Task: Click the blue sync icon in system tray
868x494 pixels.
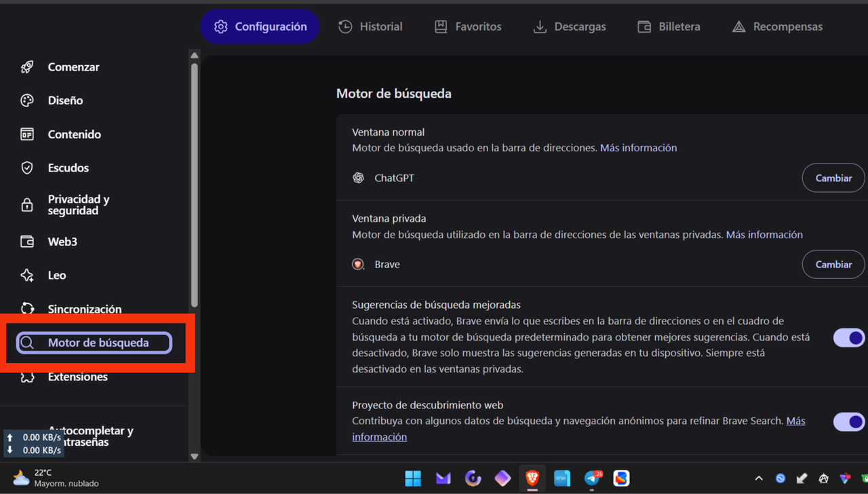Action: [x=781, y=478]
